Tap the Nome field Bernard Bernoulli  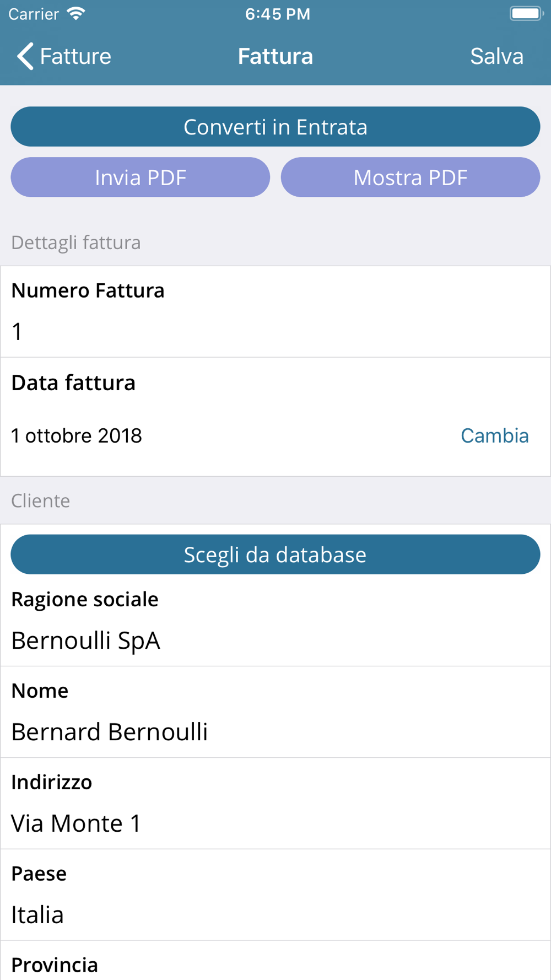coord(275,732)
